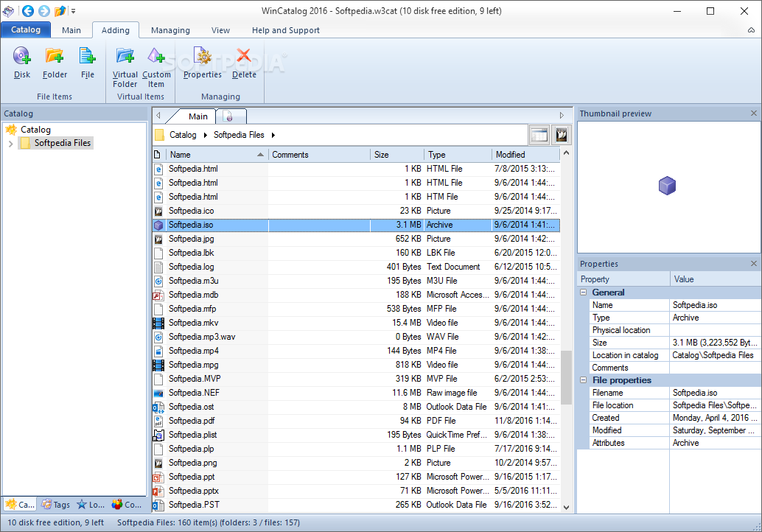Select the Softpedia.m3u file icon
The width and height of the screenshot is (762, 532).
tap(158, 281)
